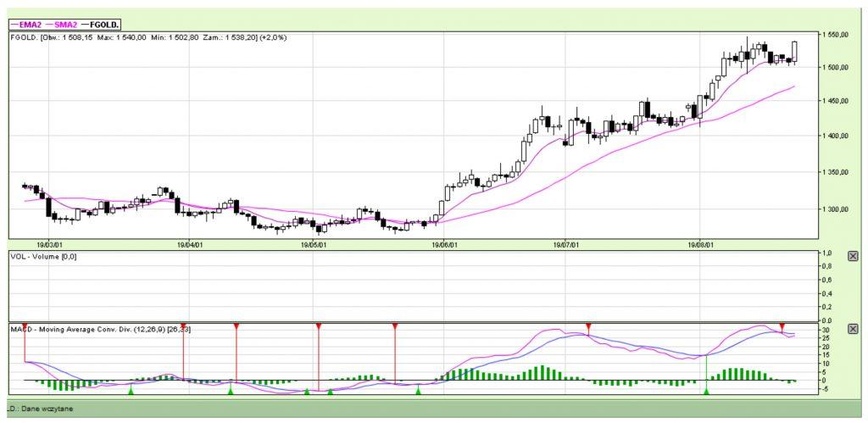This screenshot has width=868, height=423.
Task: Select the FGOLD. legend entry
Action: tap(104, 25)
